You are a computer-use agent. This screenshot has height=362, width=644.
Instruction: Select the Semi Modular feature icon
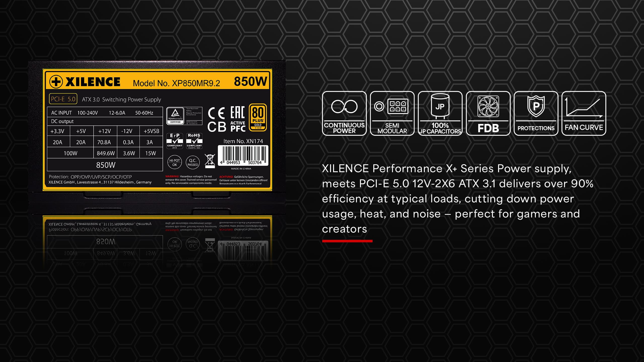[x=392, y=113]
